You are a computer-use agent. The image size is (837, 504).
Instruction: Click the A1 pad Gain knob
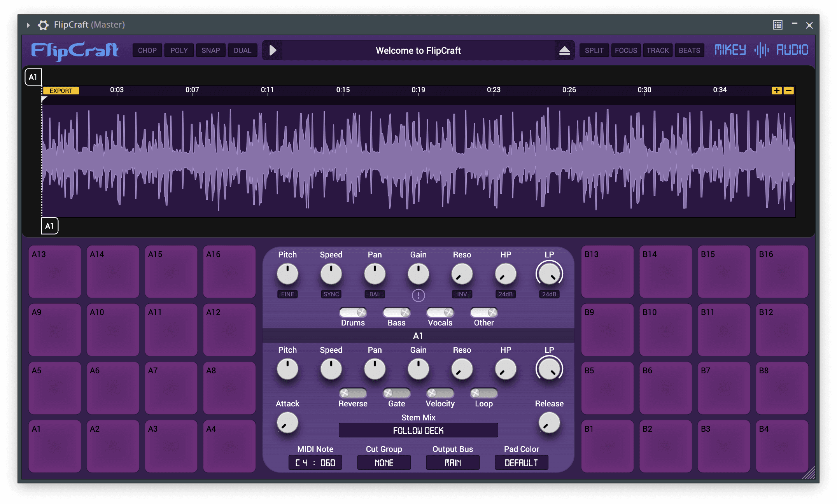(x=418, y=369)
